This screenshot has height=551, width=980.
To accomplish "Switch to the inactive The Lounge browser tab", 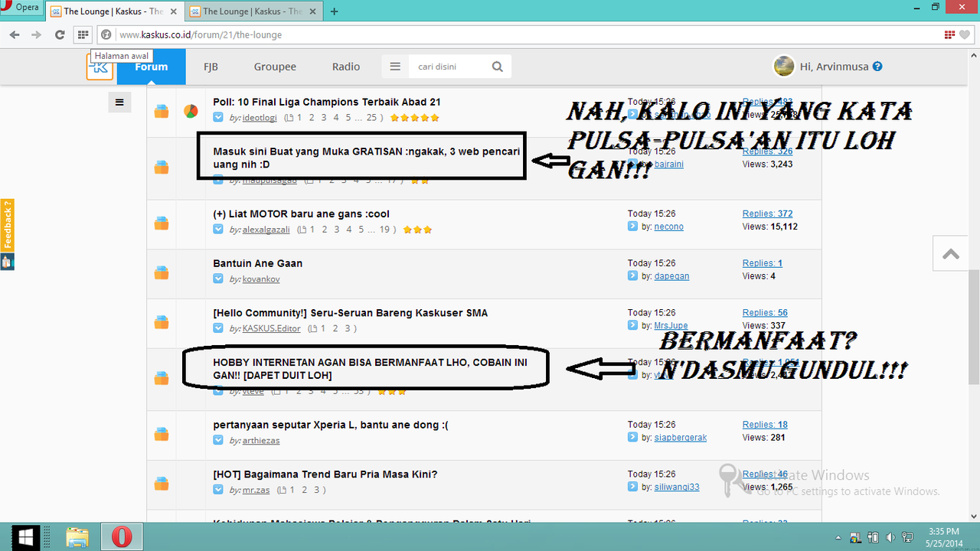I will click(253, 11).
